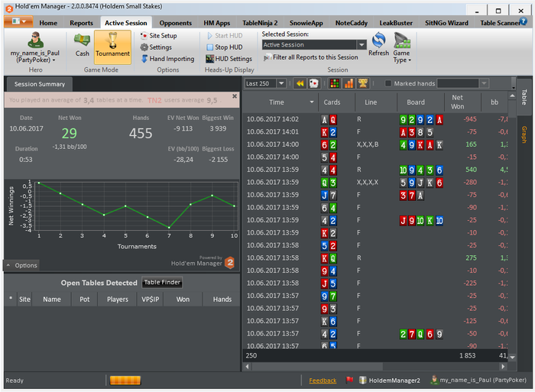Click Start HUD
This screenshot has height=392, width=535.
click(225, 35)
